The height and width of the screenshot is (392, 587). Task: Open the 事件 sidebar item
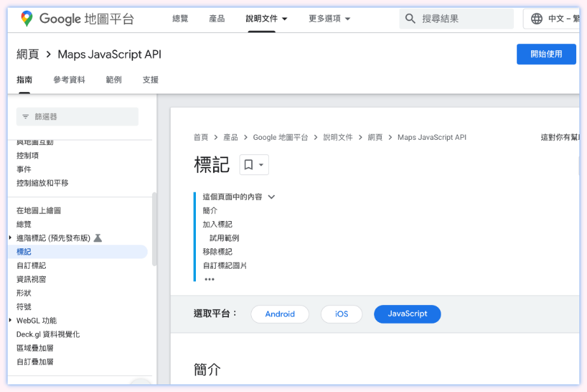point(24,170)
